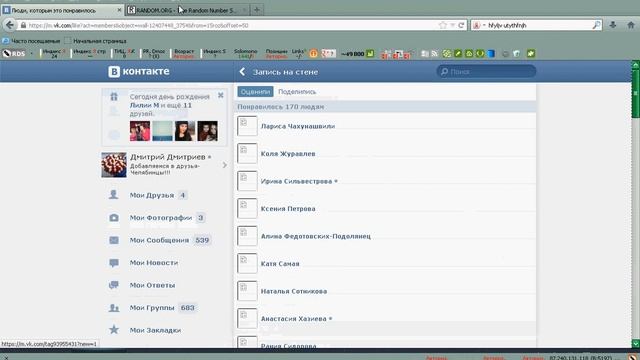This screenshot has height=360, width=640.
Task: Open Катя Самая profile
Action: point(280,264)
